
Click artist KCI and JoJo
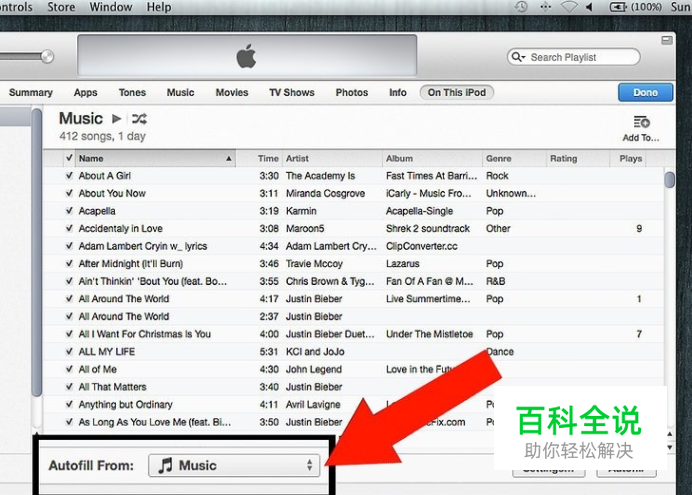pyautogui.click(x=315, y=352)
